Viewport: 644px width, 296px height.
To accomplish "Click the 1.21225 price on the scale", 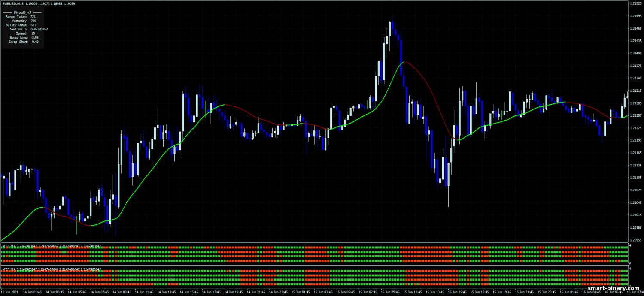I will [x=635, y=128].
